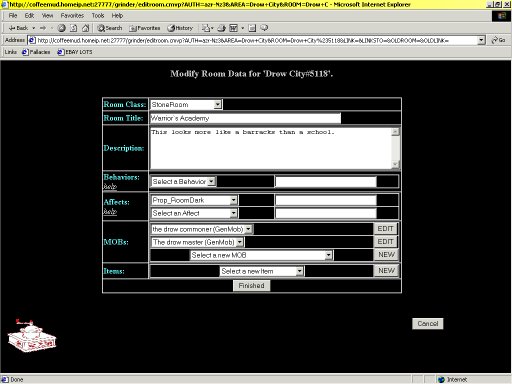
Task: Click the Finished button
Action: point(252,286)
